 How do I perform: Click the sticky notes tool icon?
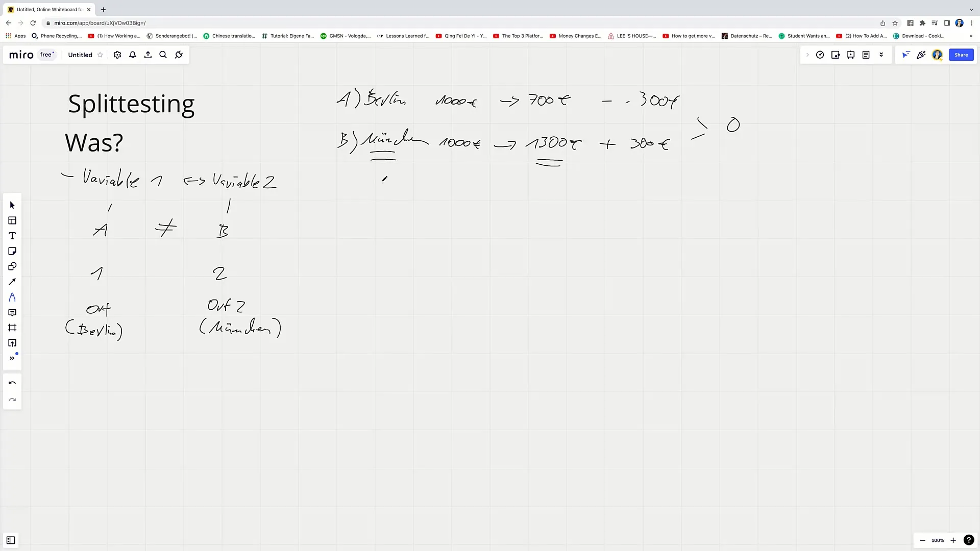point(12,251)
